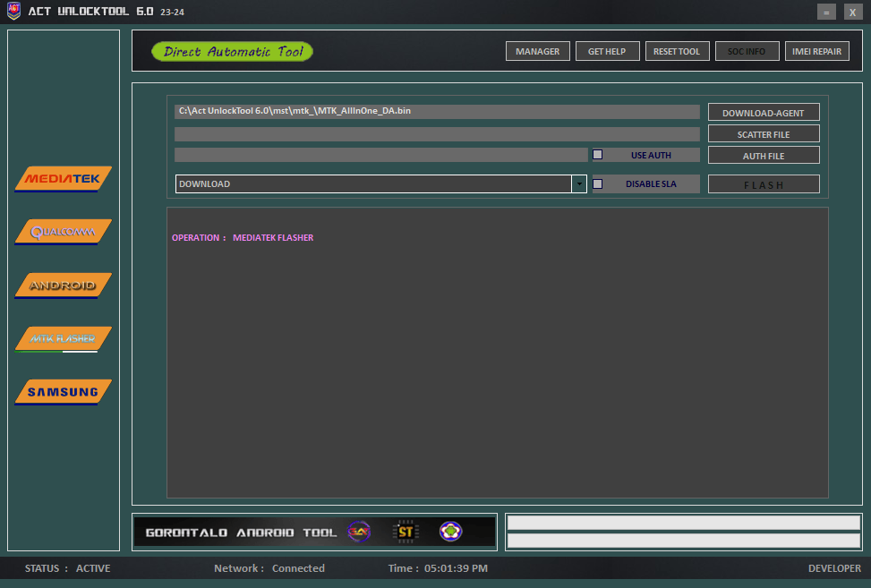Click the ACT shield logo in title bar
The width and height of the screenshot is (871, 588).
tap(12, 12)
